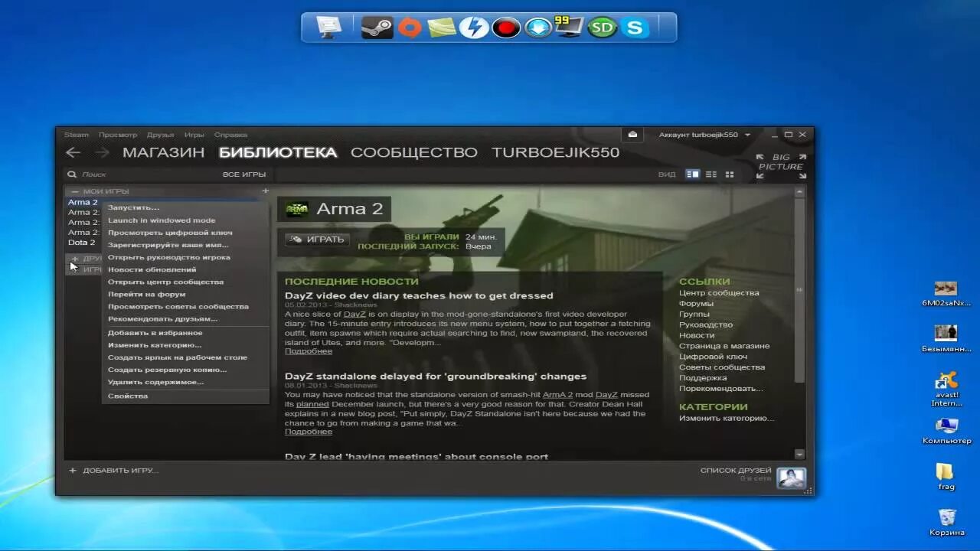980x551 pixels.
Task: Go to the МАГАЗИН tab
Action: (164, 152)
